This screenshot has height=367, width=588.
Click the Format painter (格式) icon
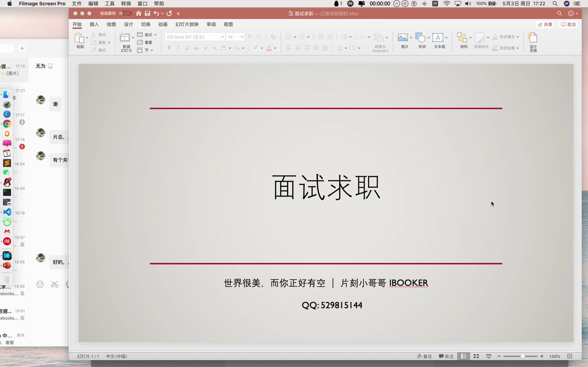(94, 50)
